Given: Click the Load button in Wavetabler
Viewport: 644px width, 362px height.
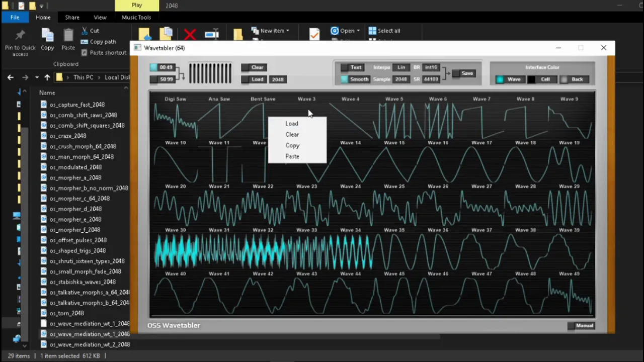Looking at the screenshot, I should pyautogui.click(x=253, y=79).
